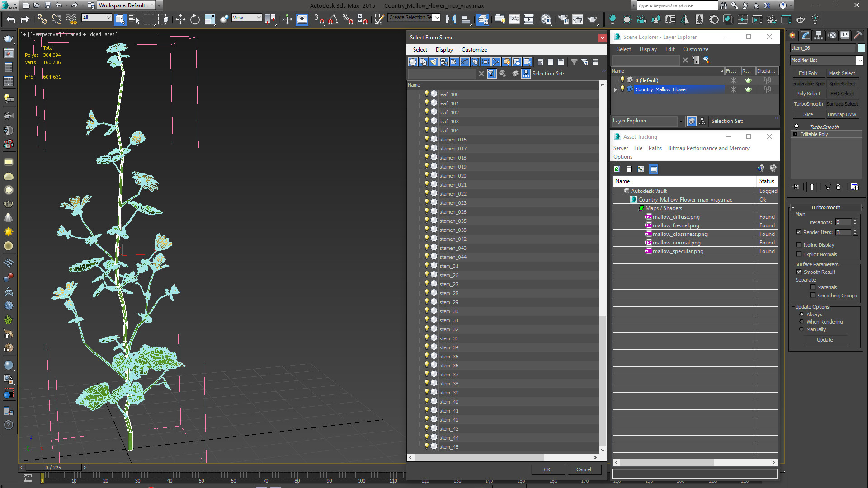Screen dimensions: 868x488
Task: Toggle Explicit Normals checkbox
Action: (x=798, y=254)
